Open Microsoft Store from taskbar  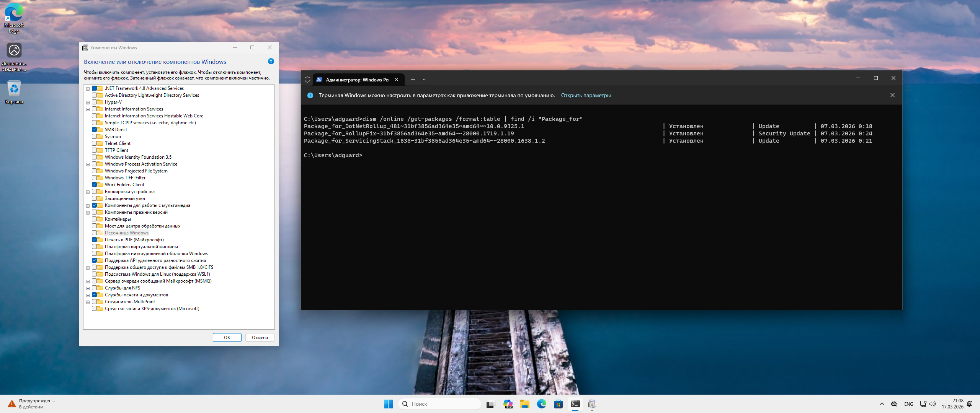558,404
